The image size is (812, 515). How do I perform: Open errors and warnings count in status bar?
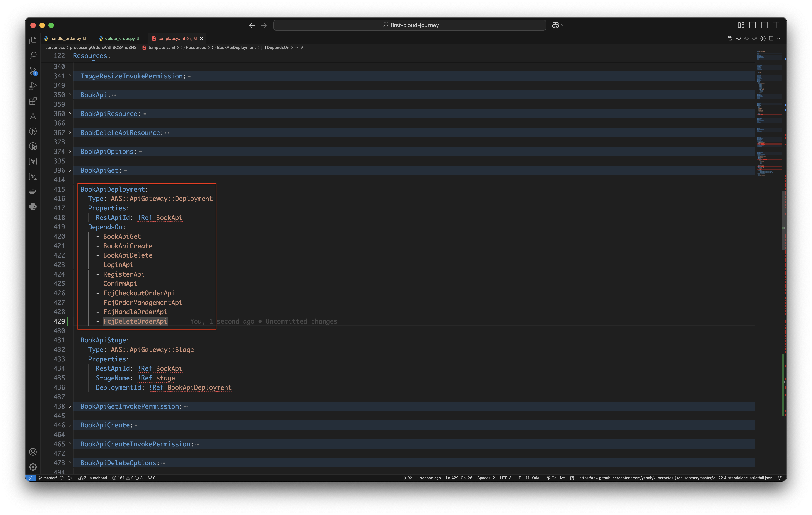click(x=128, y=478)
